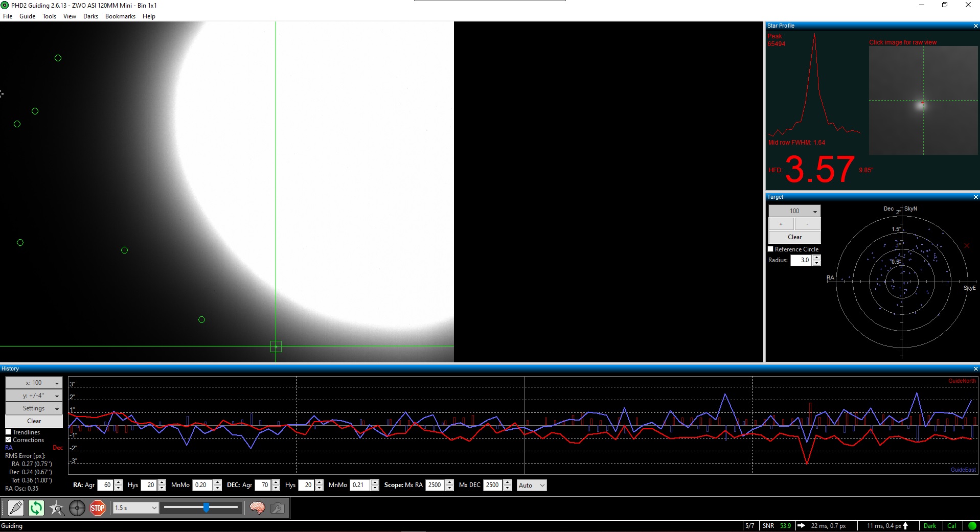The image size is (980, 532).
Task: Restore down the PHD2 window
Action: tap(945, 5)
